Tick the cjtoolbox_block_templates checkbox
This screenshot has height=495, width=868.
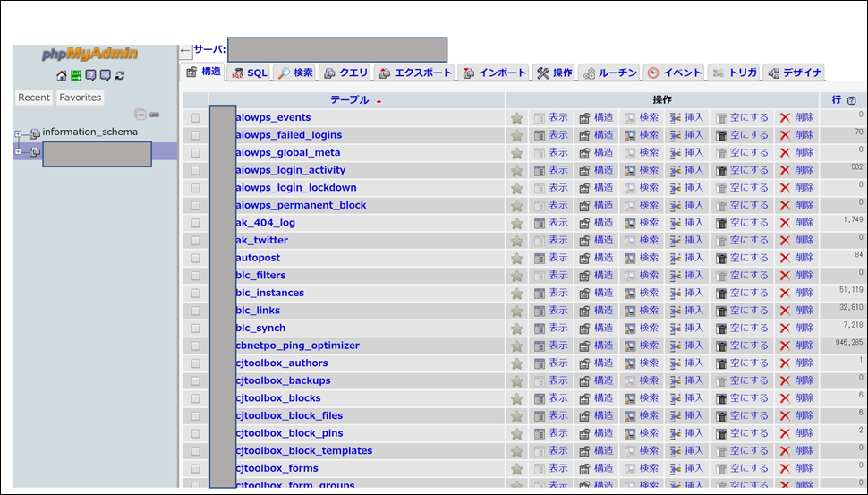[195, 451]
